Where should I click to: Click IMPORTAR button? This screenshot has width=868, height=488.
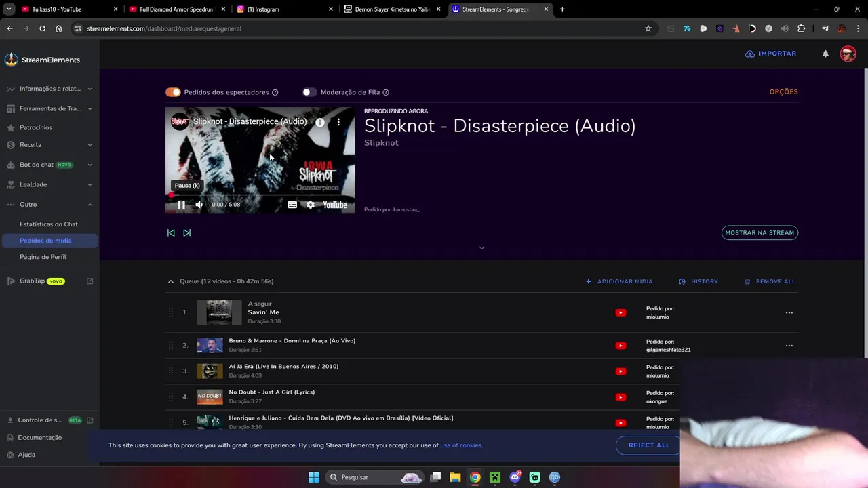(x=771, y=54)
